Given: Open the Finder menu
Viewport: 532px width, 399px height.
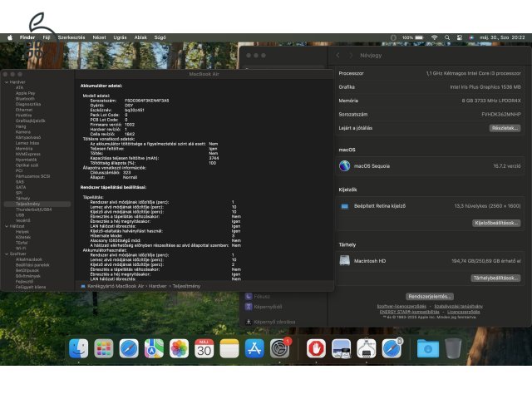Looking at the screenshot, I should point(27,37).
